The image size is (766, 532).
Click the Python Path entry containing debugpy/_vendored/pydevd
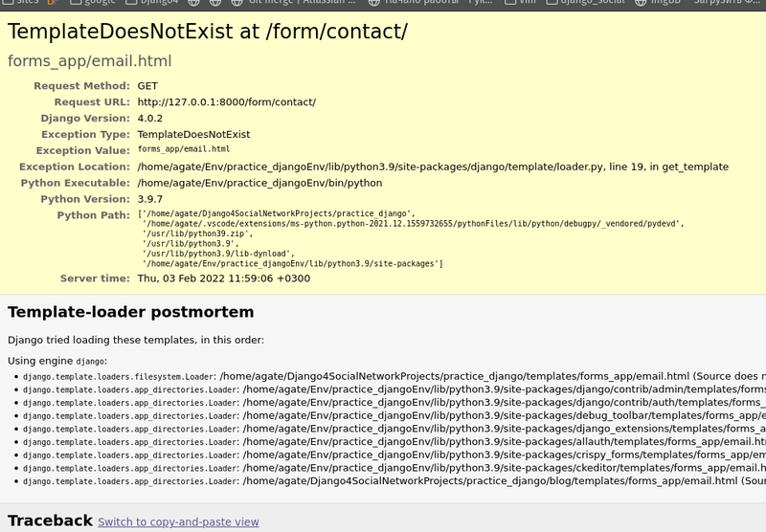(414, 224)
